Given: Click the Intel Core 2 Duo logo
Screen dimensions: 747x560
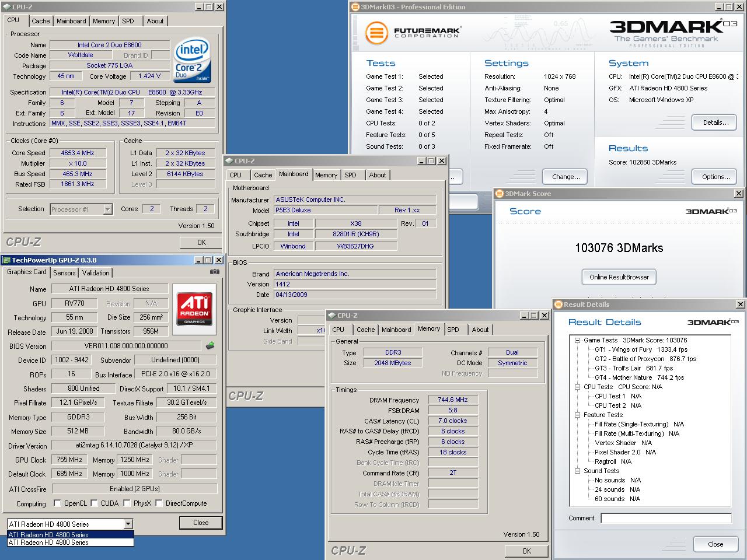Looking at the screenshot, I should pos(193,62).
